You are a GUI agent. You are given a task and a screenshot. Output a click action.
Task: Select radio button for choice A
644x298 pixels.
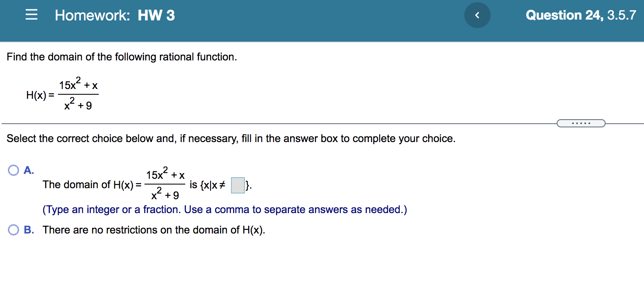13,169
